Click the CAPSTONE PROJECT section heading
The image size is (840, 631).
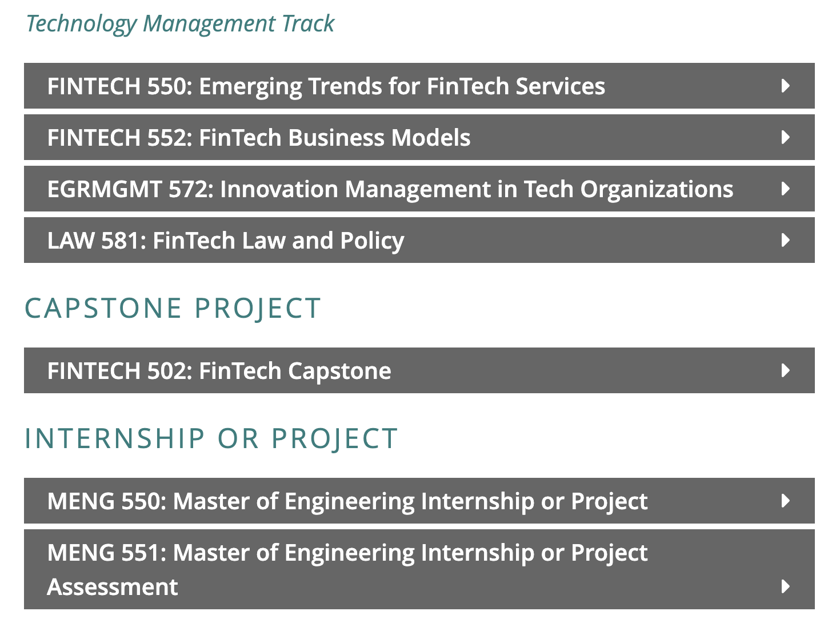(173, 309)
